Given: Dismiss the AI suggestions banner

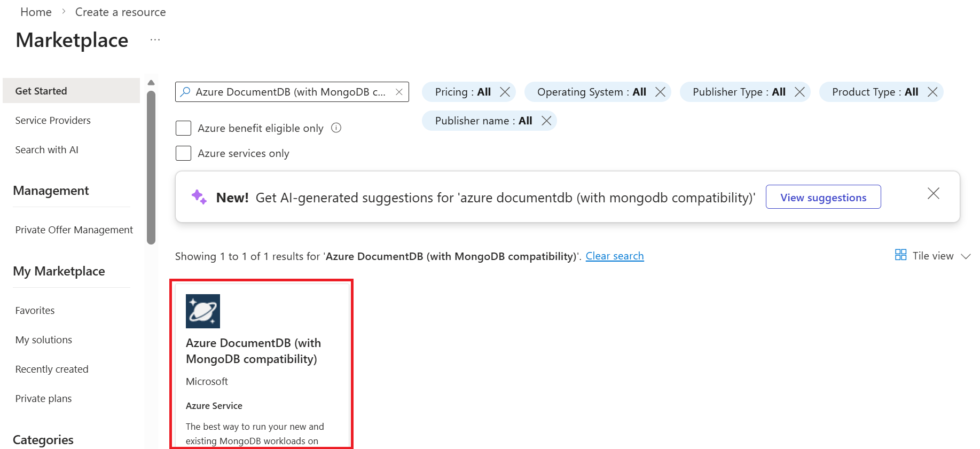Looking at the screenshot, I should pyautogui.click(x=933, y=193).
